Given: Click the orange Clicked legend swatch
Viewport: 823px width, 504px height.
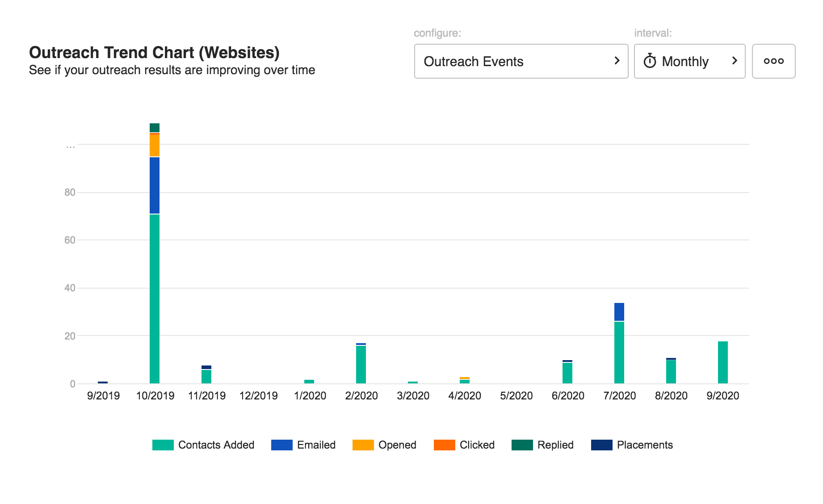Looking at the screenshot, I should tap(444, 445).
